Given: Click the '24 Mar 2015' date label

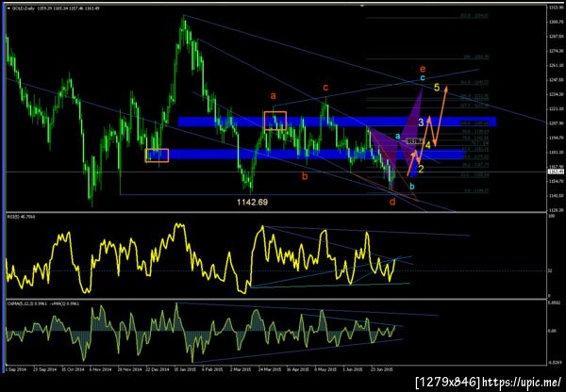Looking at the screenshot, I should 270,369.
